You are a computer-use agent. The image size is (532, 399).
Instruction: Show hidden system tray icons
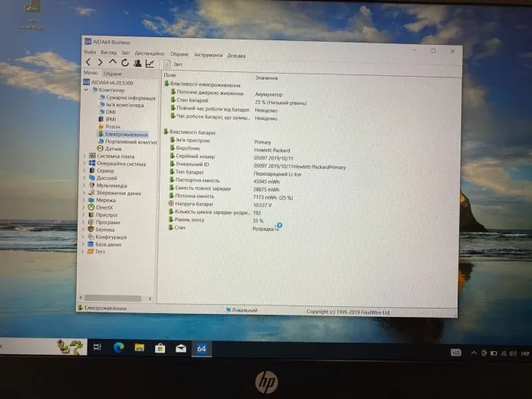point(473,353)
